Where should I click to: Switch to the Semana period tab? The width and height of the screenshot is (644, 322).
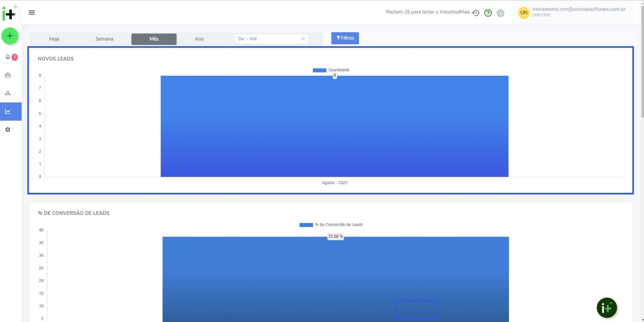104,39
